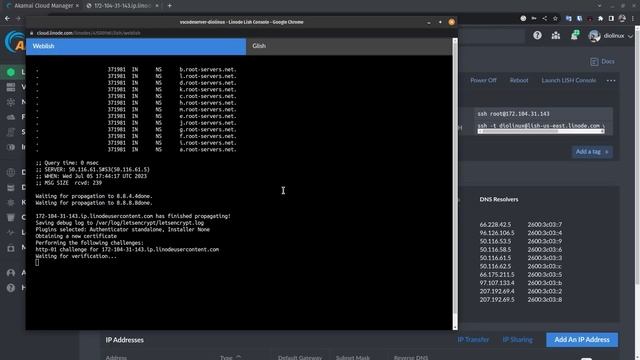Open Images sidebar icon
Image resolution: width=640 pixels, height=360 pixels.
pyautogui.click(x=11, y=147)
